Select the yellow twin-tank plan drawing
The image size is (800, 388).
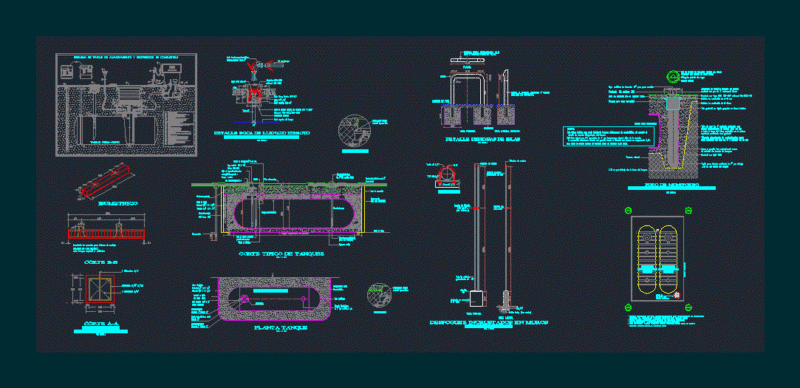pos(658,258)
